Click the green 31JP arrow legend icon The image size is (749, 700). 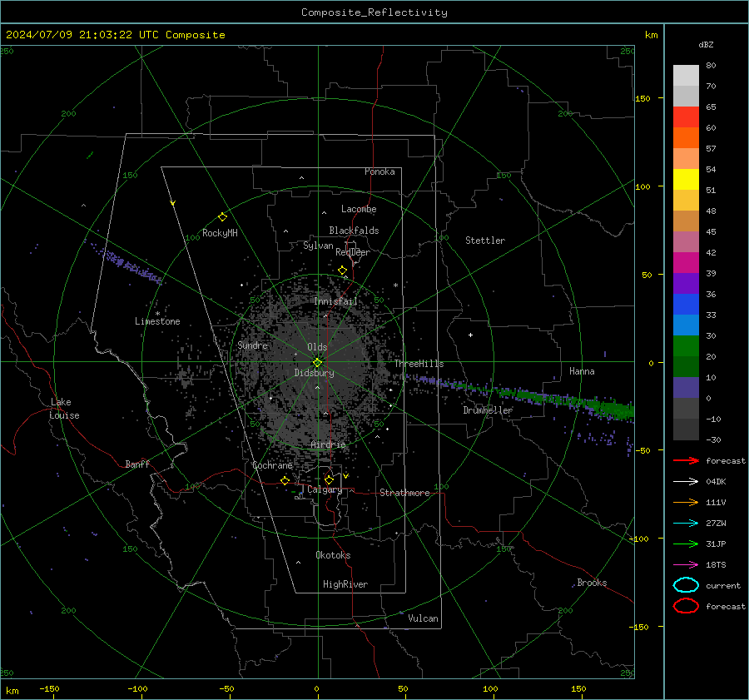(x=686, y=544)
